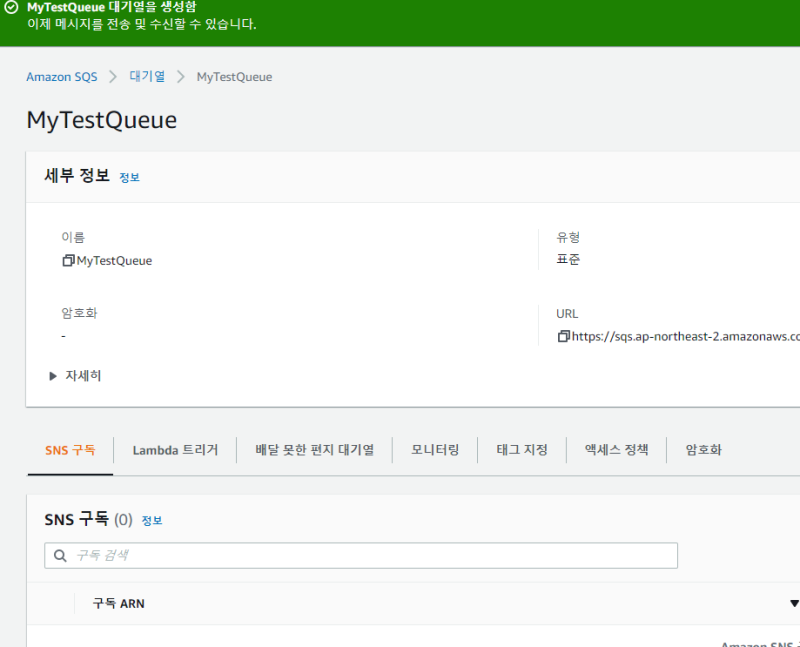Open 정보 link beside 세부 정보
Screen dimensions: 800x647
[x=129, y=178]
